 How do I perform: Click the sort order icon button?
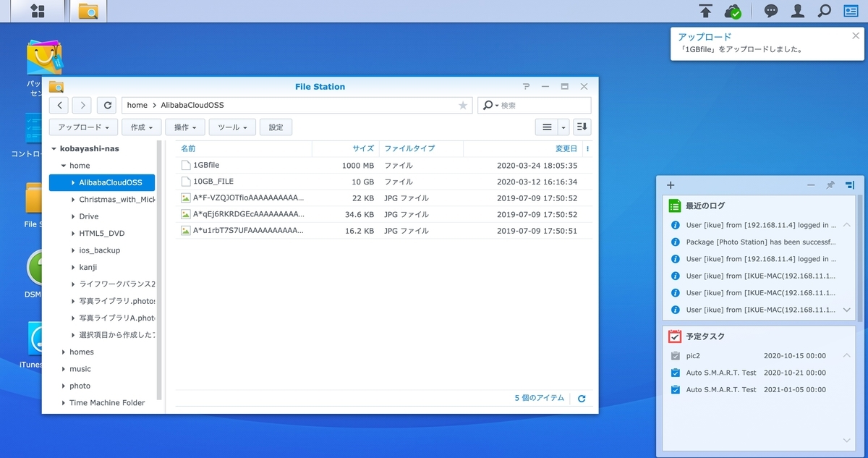tap(582, 127)
